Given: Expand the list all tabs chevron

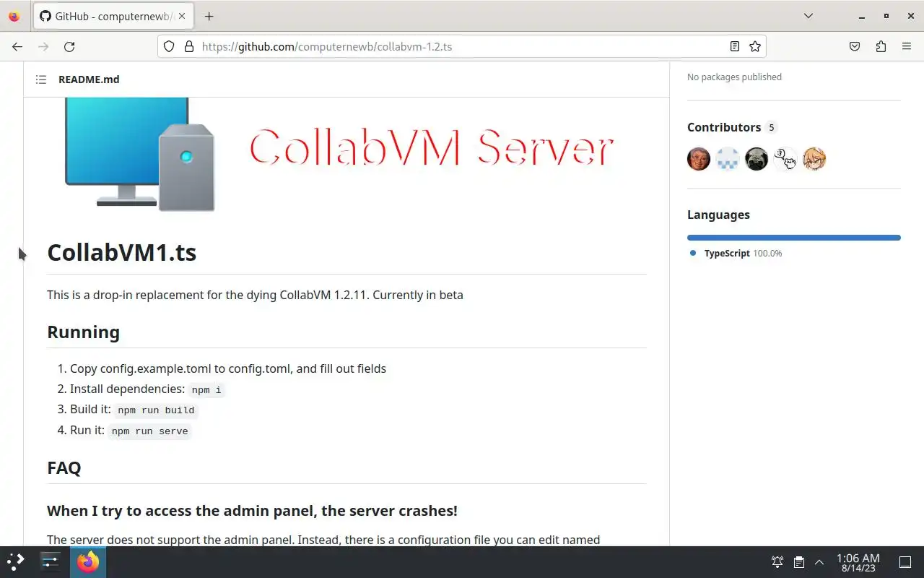Looking at the screenshot, I should 808,16.
